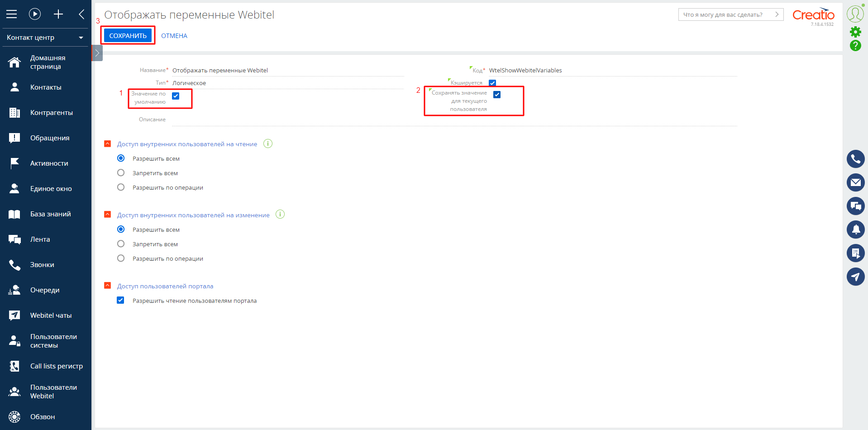
Task: Open the Единое окно section
Action: 46,189
